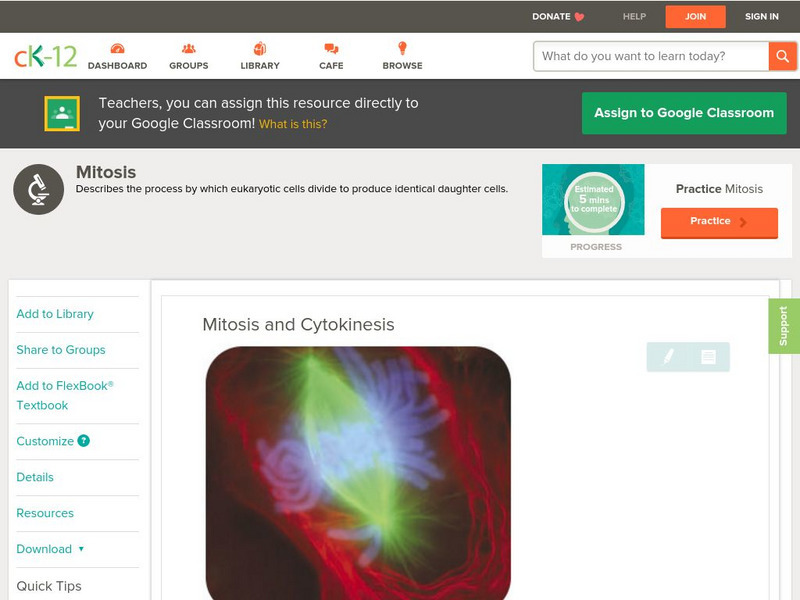Click the orange search magnifier button

click(783, 56)
